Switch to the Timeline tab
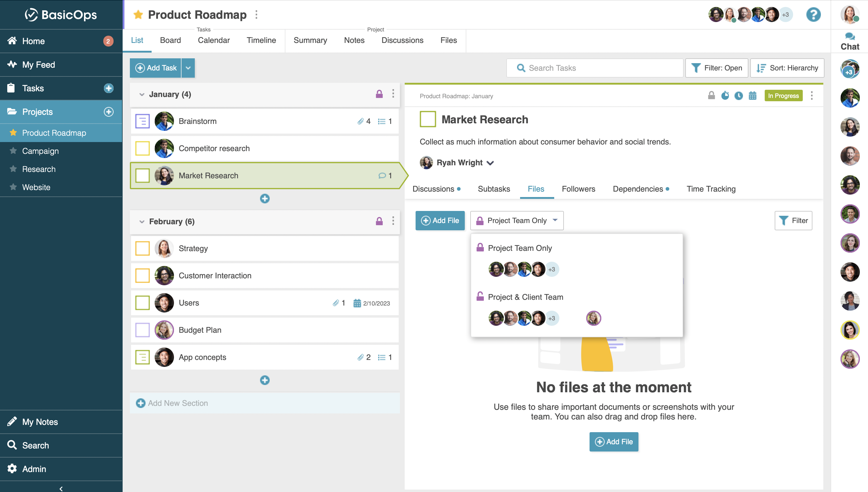Screen dimensions: 868x492 point(261,40)
